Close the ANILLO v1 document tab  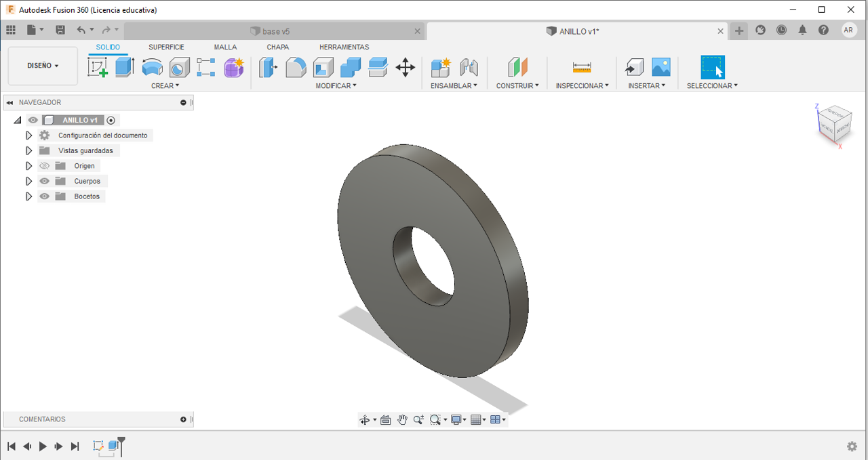click(721, 31)
